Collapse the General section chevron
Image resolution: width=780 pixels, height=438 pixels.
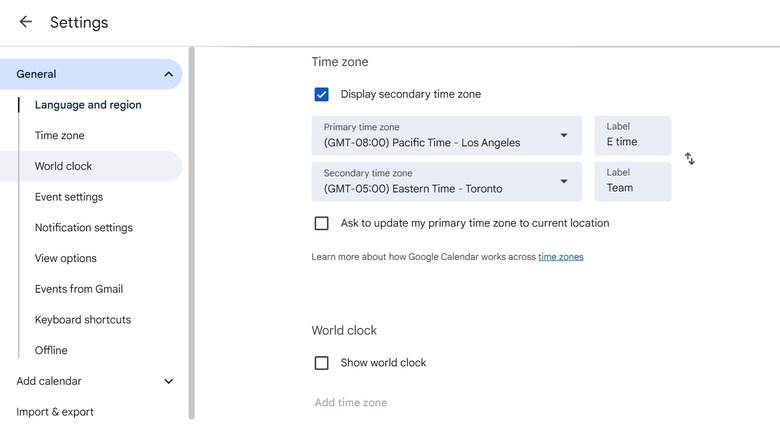[168, 74]
